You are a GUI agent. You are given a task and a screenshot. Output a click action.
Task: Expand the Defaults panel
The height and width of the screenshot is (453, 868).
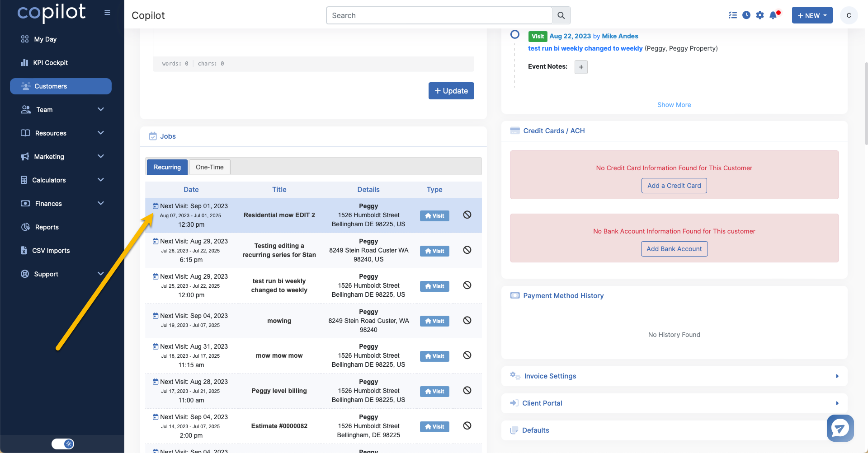tap(674, 430)
